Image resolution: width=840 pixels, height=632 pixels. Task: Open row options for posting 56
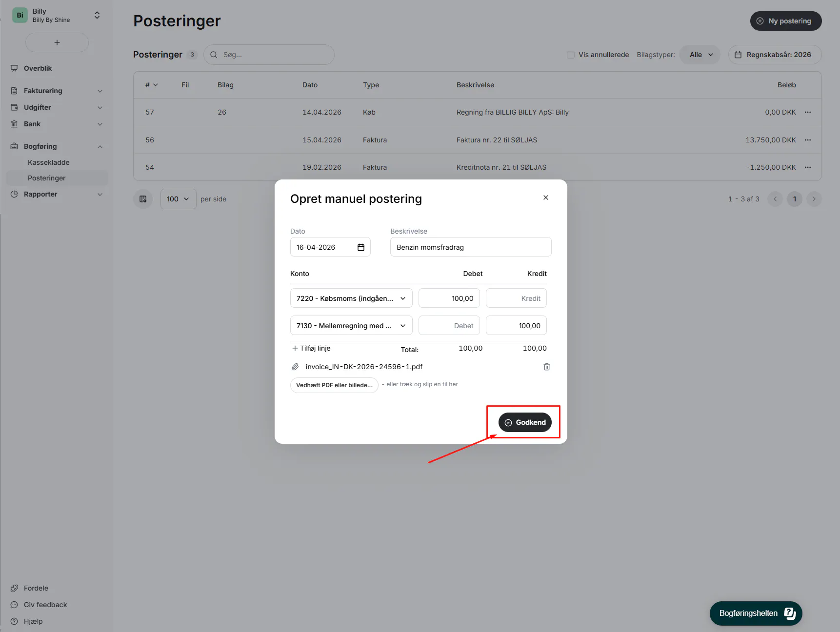[808, 140]
